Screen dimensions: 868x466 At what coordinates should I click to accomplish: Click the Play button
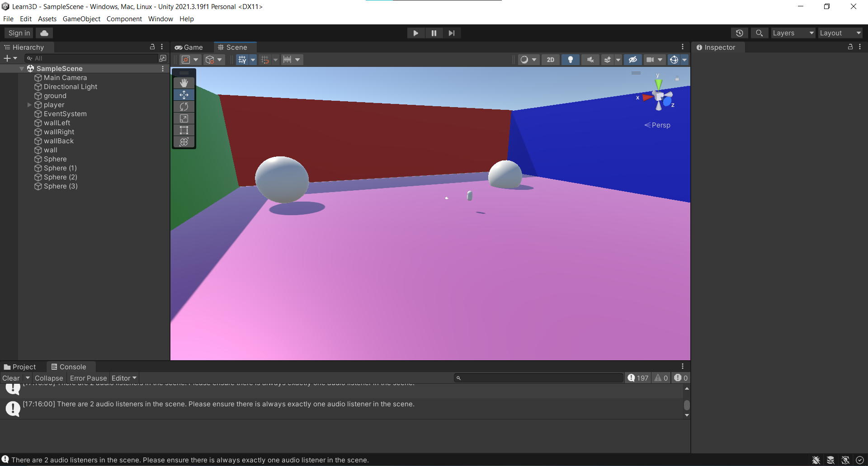tap(415, 33)
